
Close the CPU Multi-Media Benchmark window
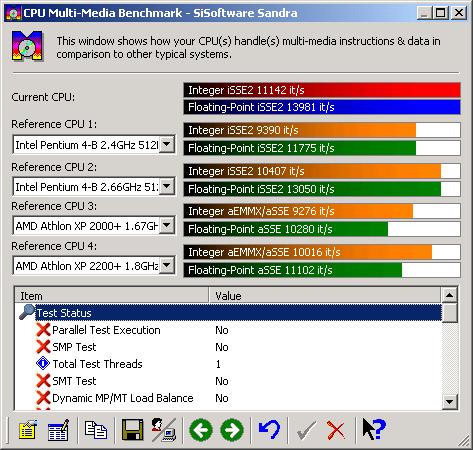coord(459,13)
